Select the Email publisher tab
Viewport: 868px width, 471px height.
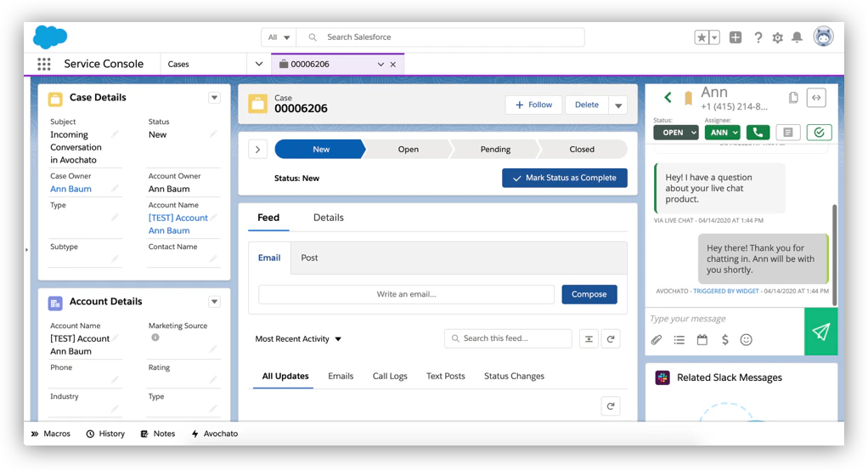click(x=269, y=258)
